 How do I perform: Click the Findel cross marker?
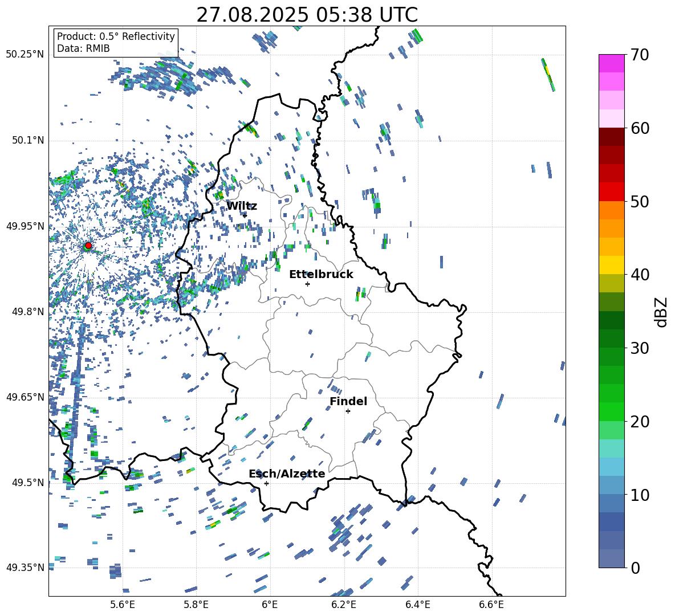(348, 411)
